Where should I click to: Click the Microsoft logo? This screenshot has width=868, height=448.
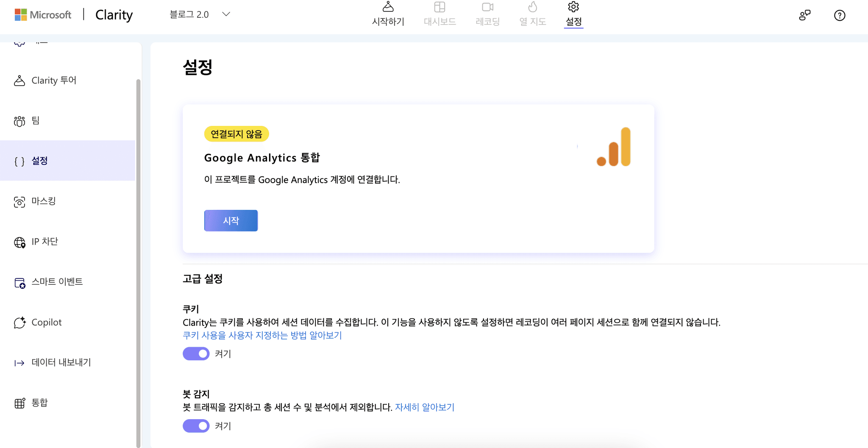[x=43, y=15]
